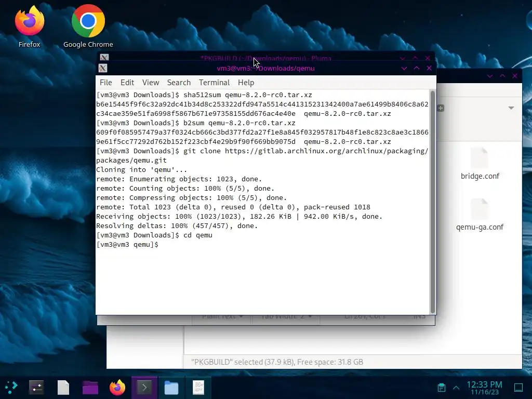Click the Pluma window's title bar icon
532x399 pixels.
pyautogui.click(x=104, y=57)
